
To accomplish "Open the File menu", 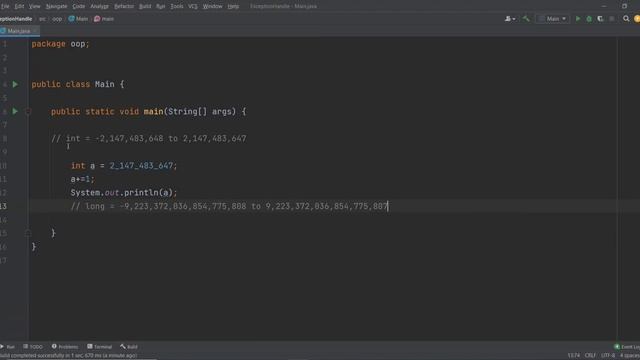I will pyautogui.click(x=4, y=6).
